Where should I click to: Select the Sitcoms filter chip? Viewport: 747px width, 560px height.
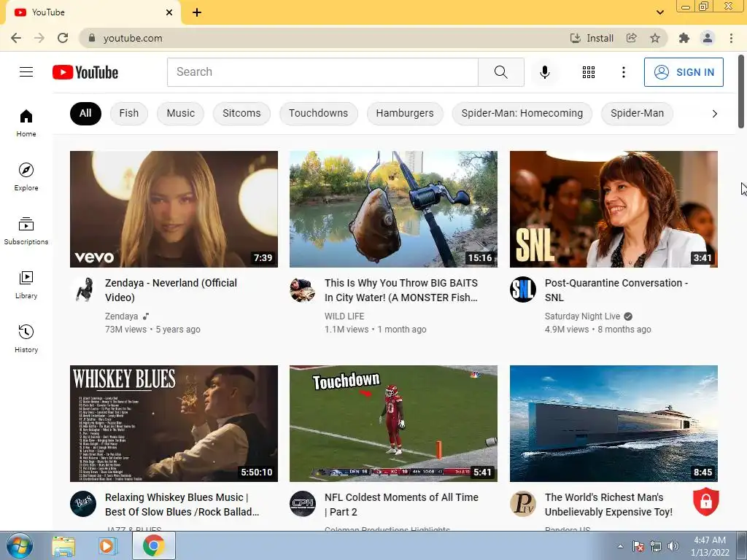241,113
